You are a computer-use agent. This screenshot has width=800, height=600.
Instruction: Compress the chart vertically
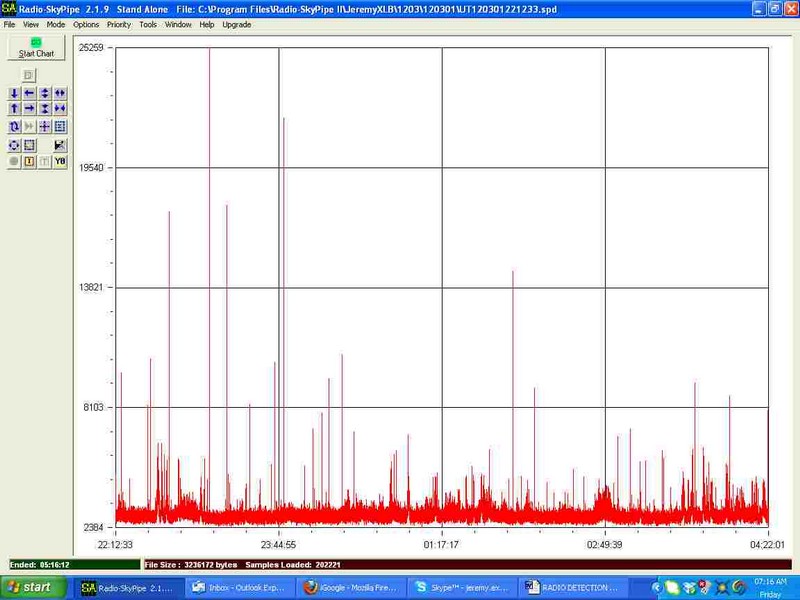tap(45, 108)
